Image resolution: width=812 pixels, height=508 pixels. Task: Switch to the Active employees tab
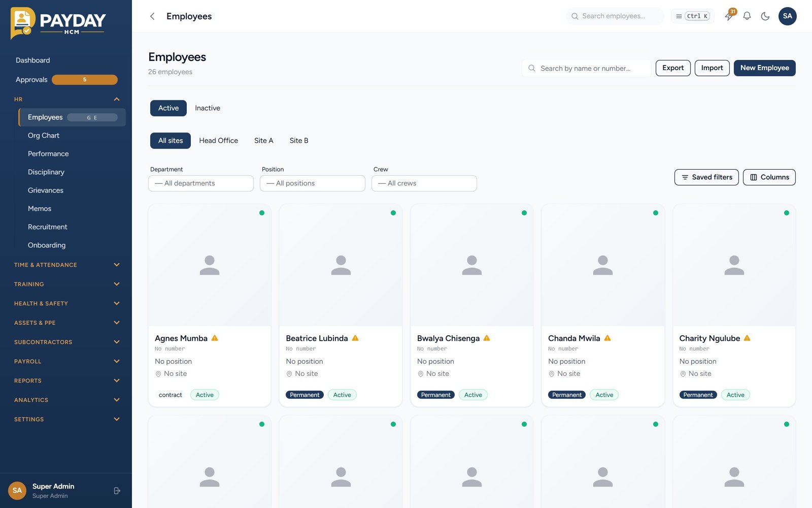(x=168, y=108)
